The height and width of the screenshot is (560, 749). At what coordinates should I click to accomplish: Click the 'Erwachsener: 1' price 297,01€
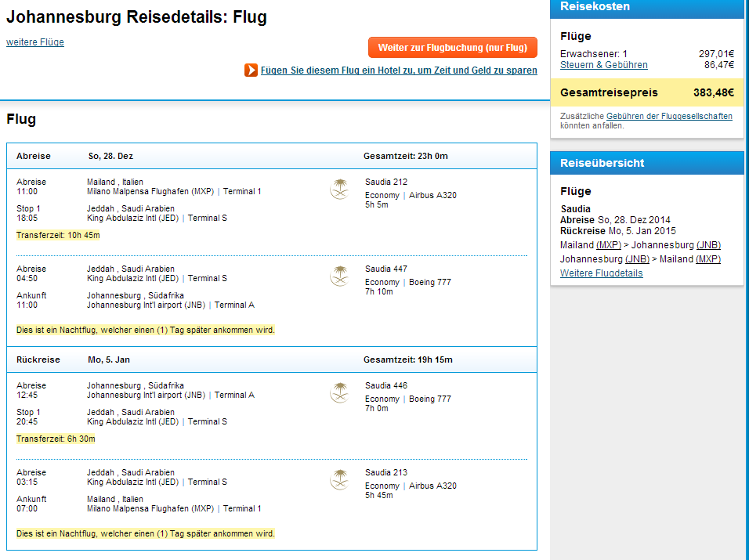[x=716, y=54]
